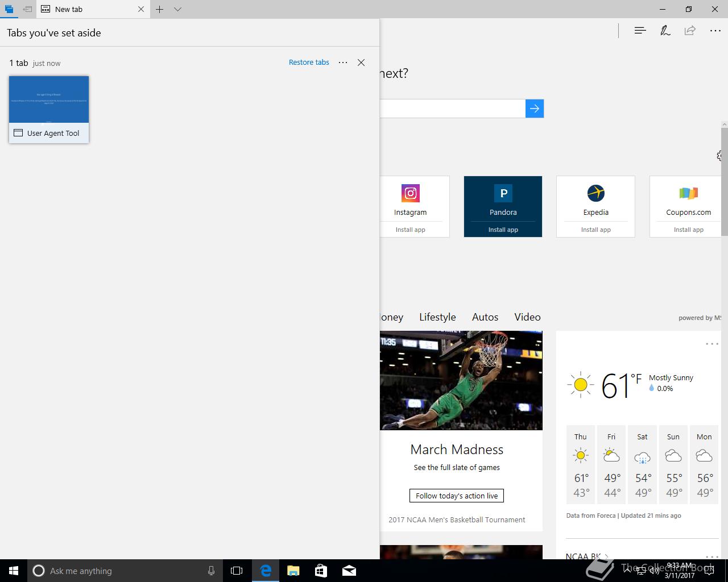Open the Expedia tile
728x582 pixels.
[x=595, y=206]
